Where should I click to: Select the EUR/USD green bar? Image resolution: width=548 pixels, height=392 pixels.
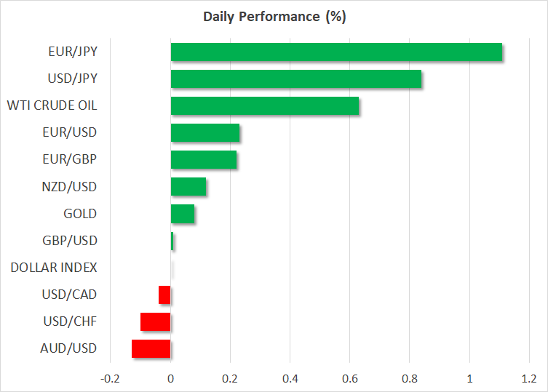tap(205, 133)
